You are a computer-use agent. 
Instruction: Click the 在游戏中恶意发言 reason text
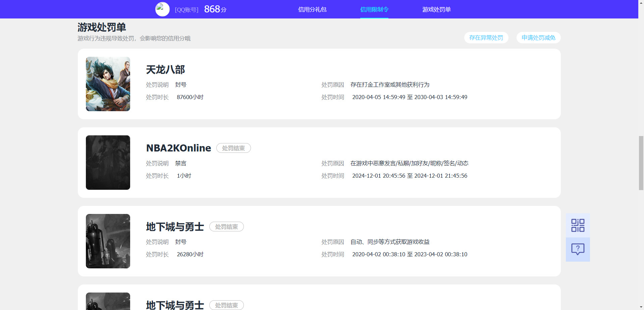tap(409, 163)
